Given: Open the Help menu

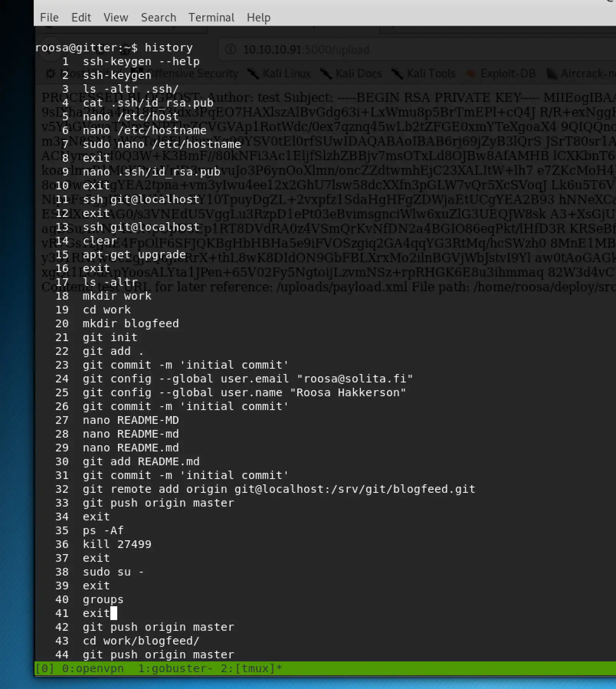Looking at the screenshot, I should click(258, 18).
